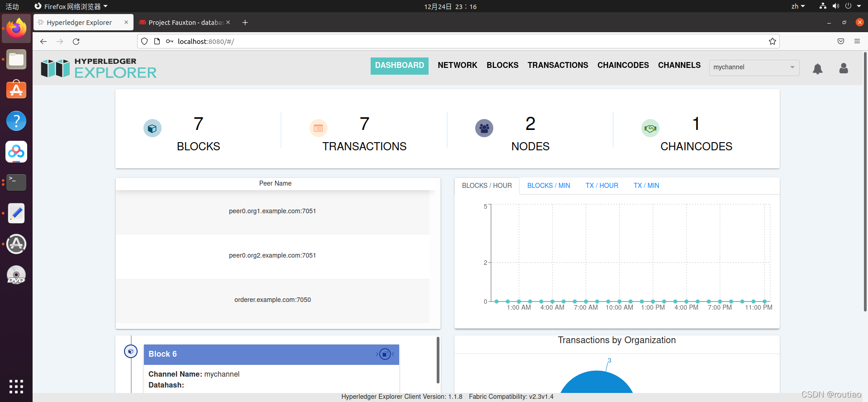The width and height of the screenshot is (868, 402).
Task: Open the text editor dock icon
Action: click(x=16, y=213)
